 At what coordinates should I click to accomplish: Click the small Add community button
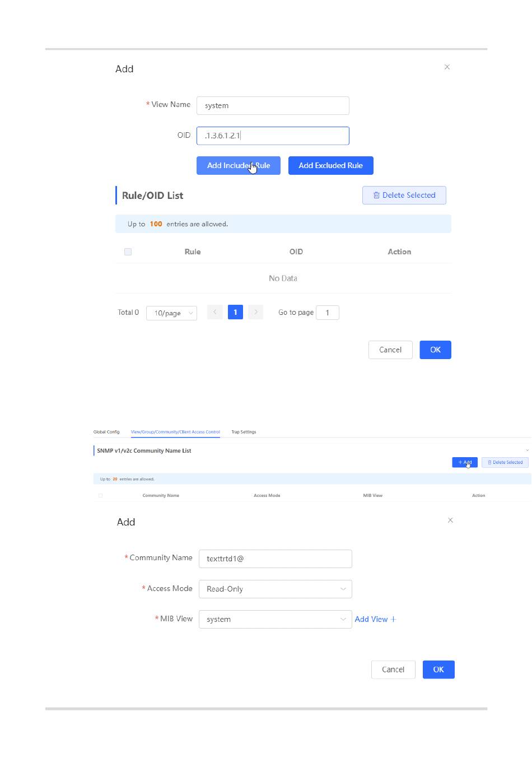pyautogui.click(x=465, y=462)
